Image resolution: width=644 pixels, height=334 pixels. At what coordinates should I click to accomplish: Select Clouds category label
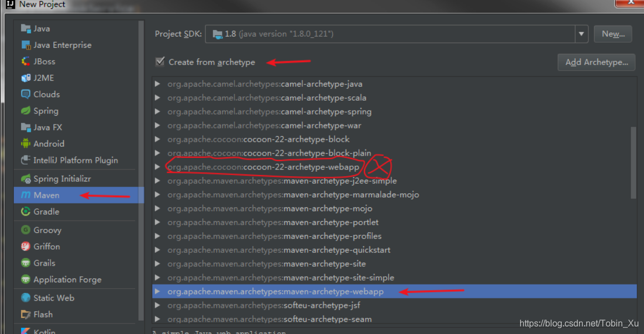pyautogui.click(x=47, y=94)
